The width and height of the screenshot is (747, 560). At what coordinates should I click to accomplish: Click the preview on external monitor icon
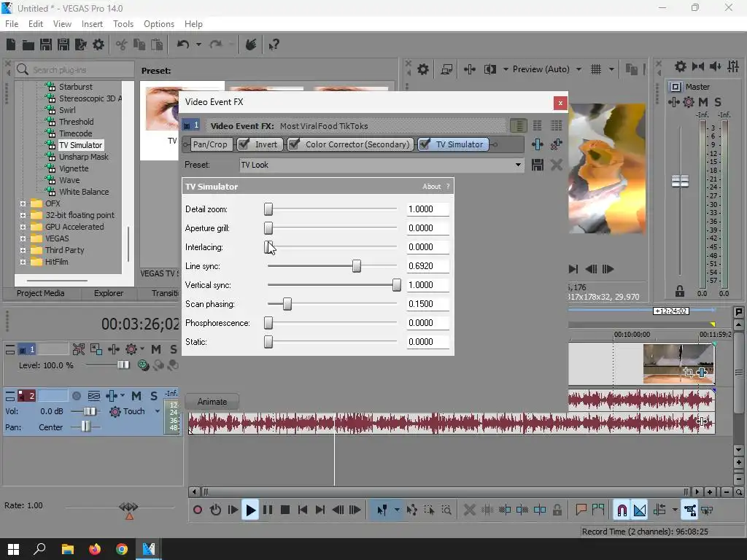446,69
